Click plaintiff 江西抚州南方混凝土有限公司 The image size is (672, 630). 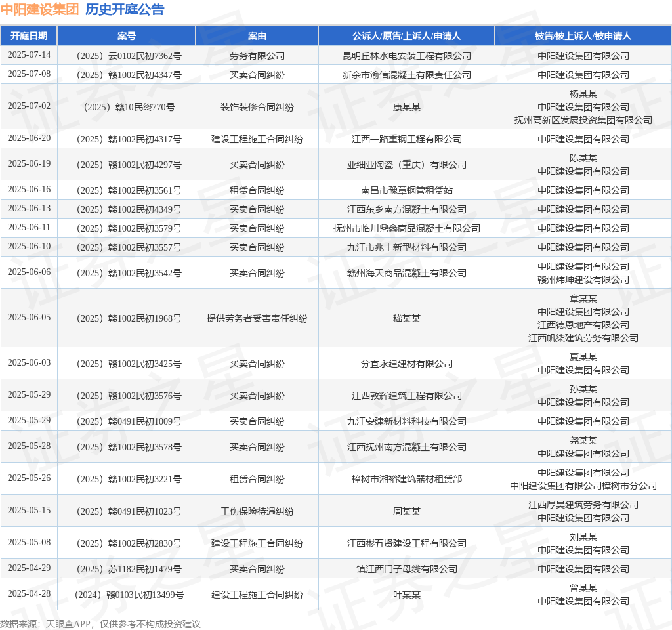[407, 447]
